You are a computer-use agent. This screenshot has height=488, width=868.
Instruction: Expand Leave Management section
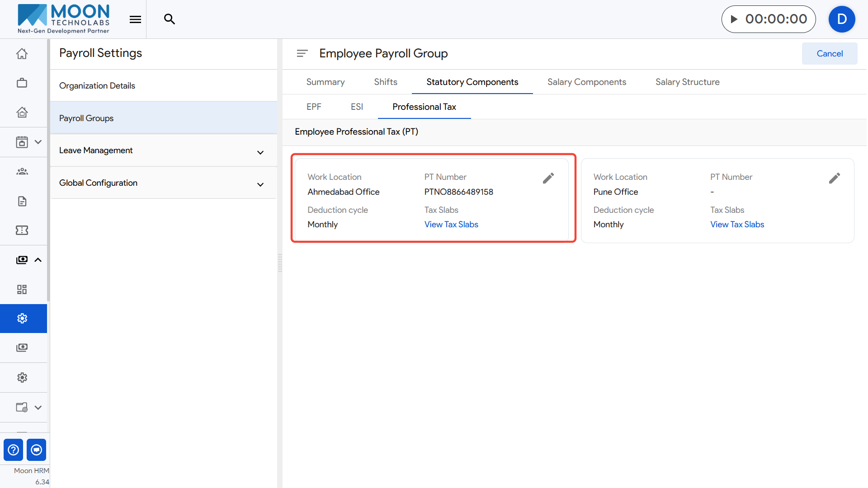(260, 152)
